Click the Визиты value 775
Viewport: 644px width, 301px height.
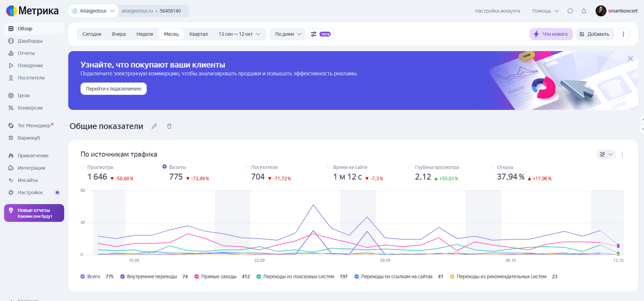tap(176, 177)
